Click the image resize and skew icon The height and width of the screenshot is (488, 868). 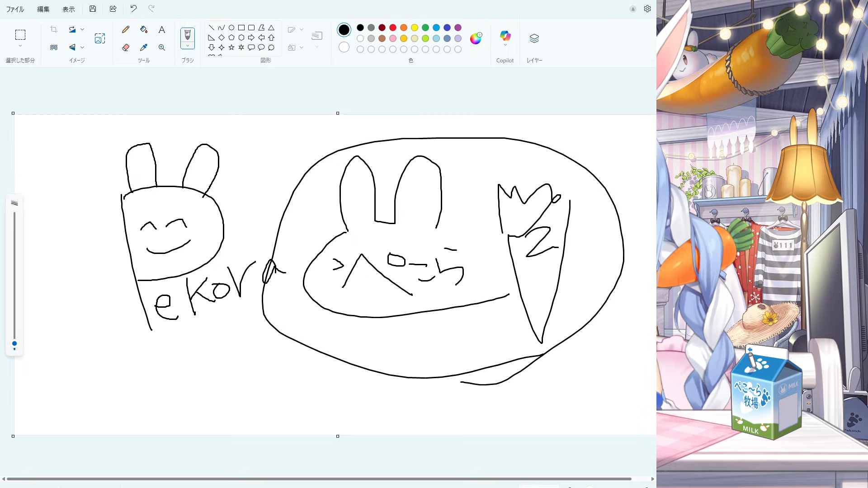pos(100,39)
